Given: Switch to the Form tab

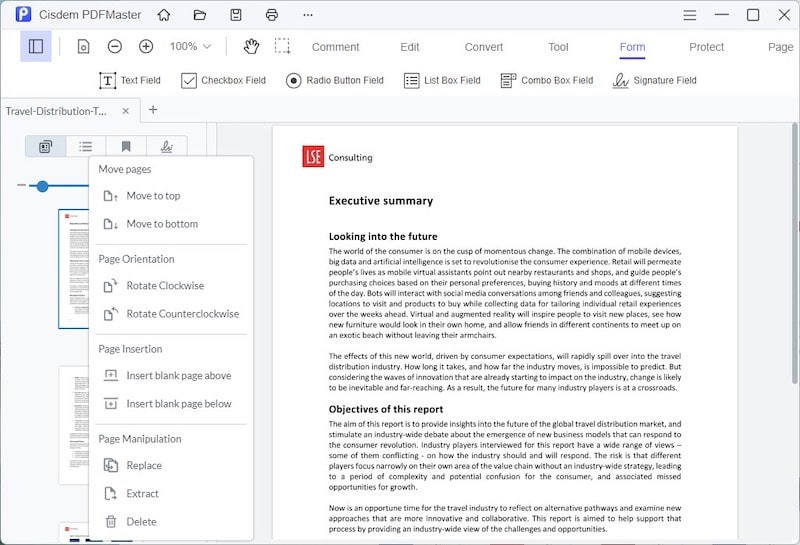Looking at the screenshot, I should pyautogui.click(x=632, y=47).
